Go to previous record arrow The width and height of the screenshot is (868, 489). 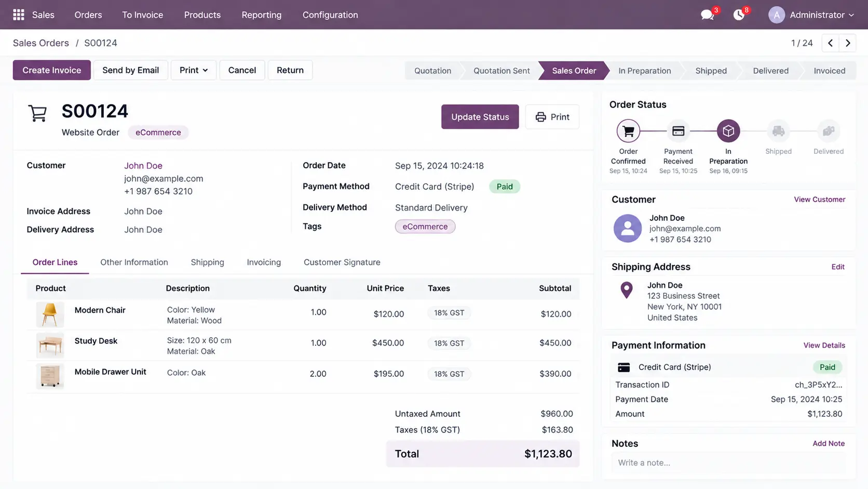(x=830, y=43)
